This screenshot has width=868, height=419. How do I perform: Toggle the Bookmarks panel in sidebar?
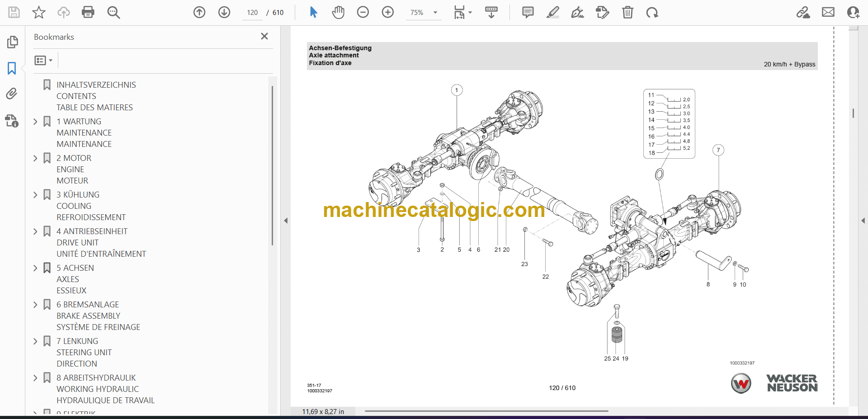point(12,68)
